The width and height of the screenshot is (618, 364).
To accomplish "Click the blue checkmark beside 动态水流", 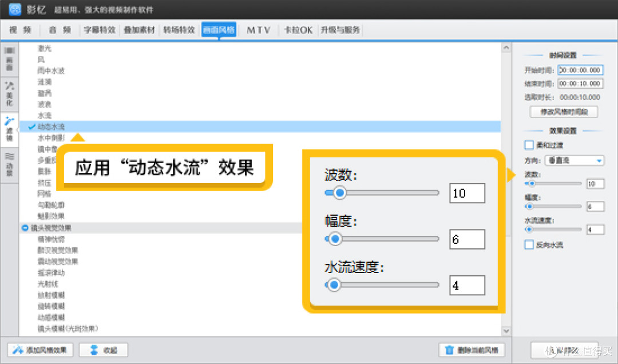I will point(32,126).
